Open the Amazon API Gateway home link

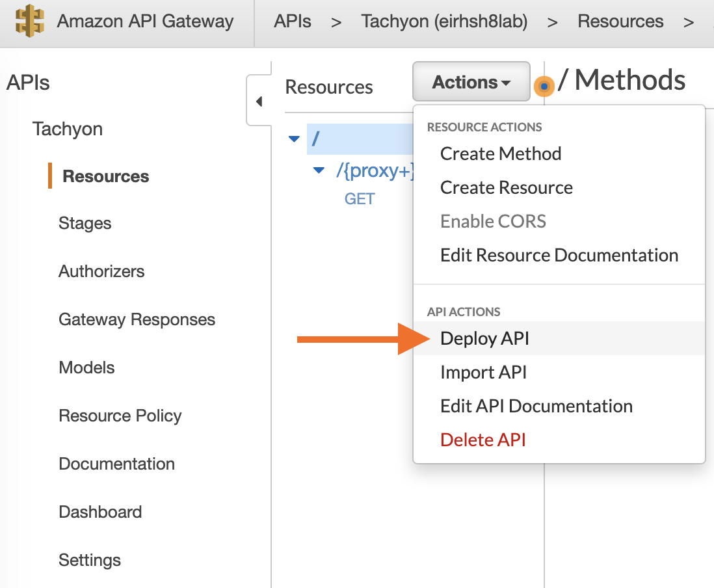tap(145, 21)
